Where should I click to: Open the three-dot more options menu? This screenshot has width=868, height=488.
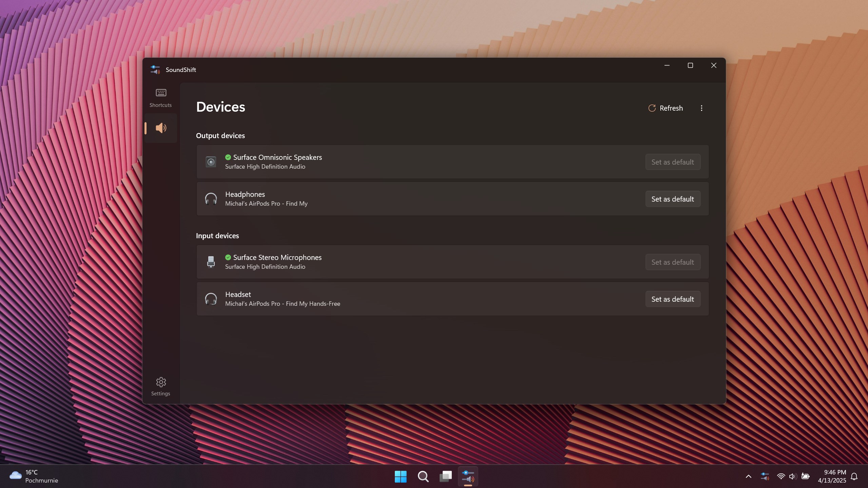tap(701, 108)
